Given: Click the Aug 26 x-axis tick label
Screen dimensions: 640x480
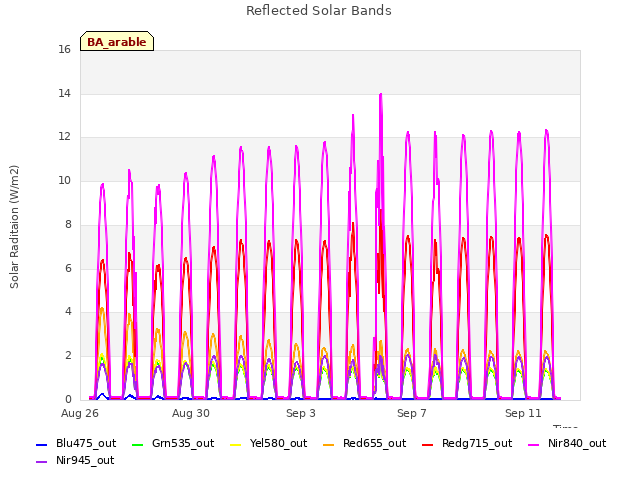Looking at the screenshot, I should (x=80, y=413).
